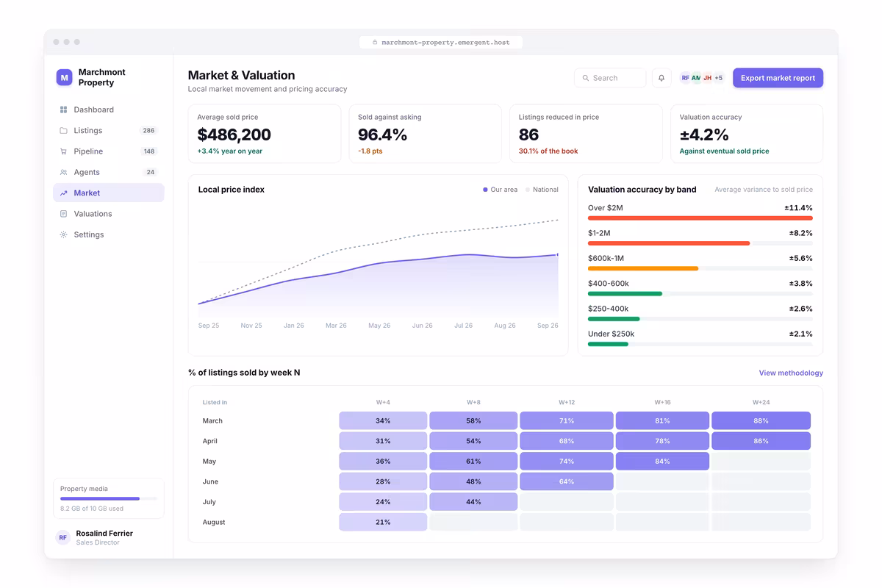Click the JH avatar in the header
882x588 pixels.
(707, 78)
